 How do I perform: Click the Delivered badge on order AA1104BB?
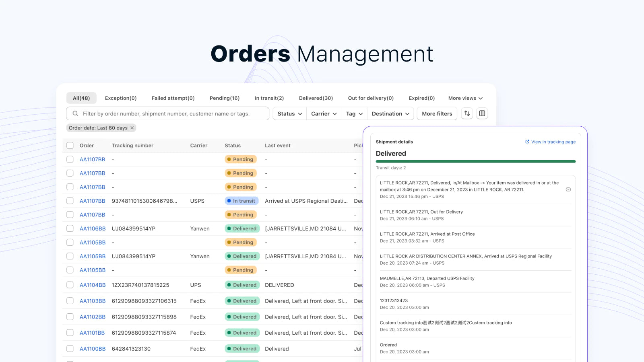pyautogui.click(x=242, y=285)
